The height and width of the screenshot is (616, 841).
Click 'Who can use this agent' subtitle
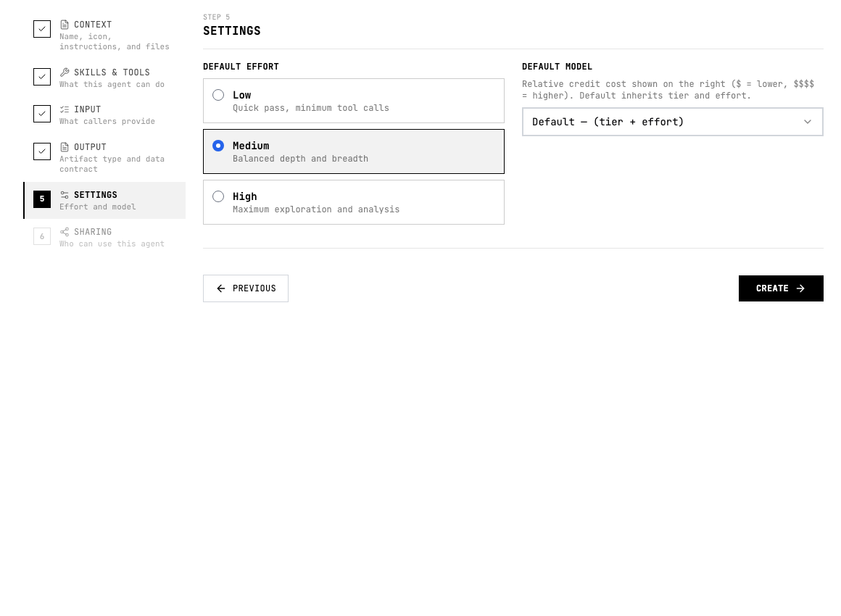[x=112, y=244]
